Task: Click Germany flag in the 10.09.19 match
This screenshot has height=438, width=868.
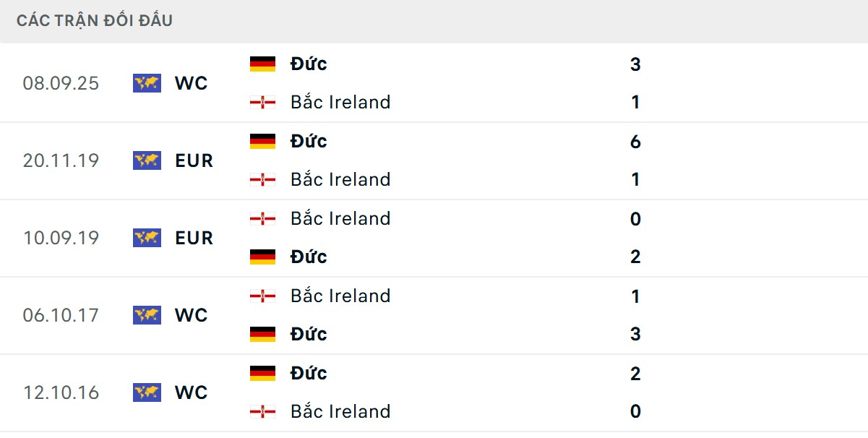Action: coord(262,257)
